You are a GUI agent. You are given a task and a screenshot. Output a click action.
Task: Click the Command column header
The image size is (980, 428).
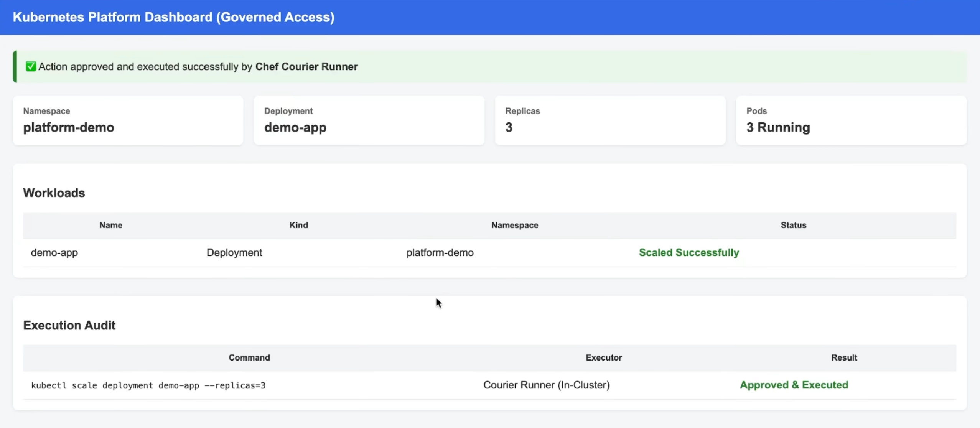tap(249, 357)
